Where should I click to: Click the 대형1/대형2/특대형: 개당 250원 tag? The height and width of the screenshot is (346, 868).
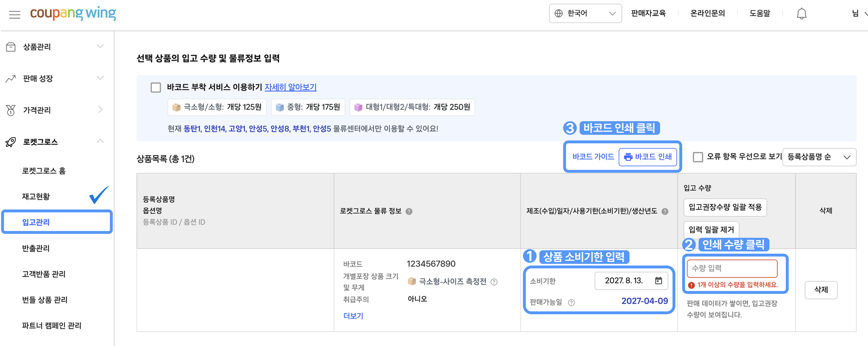412,107
